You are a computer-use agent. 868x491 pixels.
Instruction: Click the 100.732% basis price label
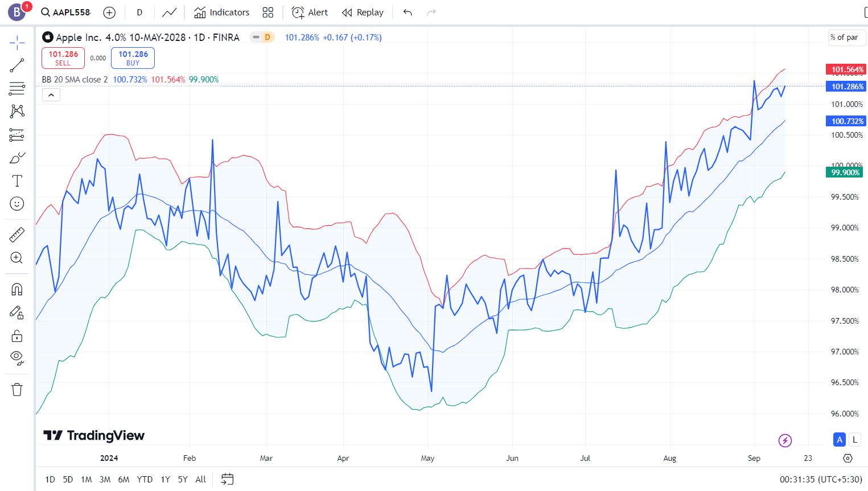pyautogui.click(x=846, y=121)
